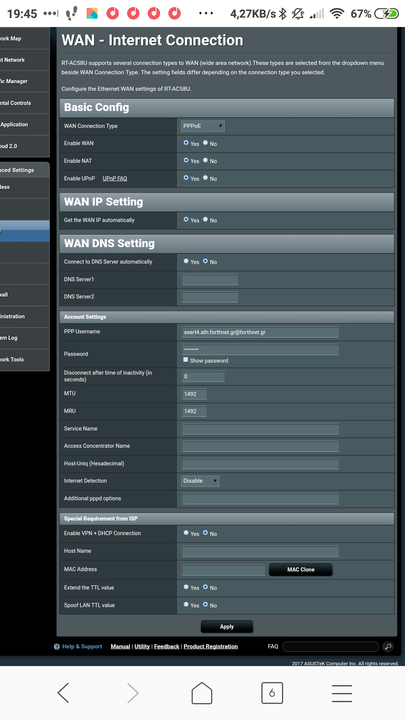Click the Host-Uniq (Hexadecimal) field
The image size is (405, 720).
pos(260,464)
